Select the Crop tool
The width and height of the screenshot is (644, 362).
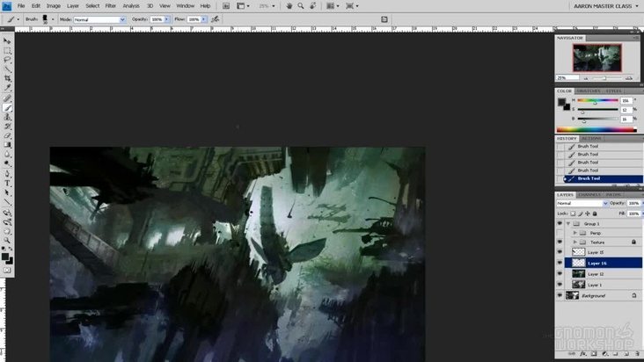point(7,78)
